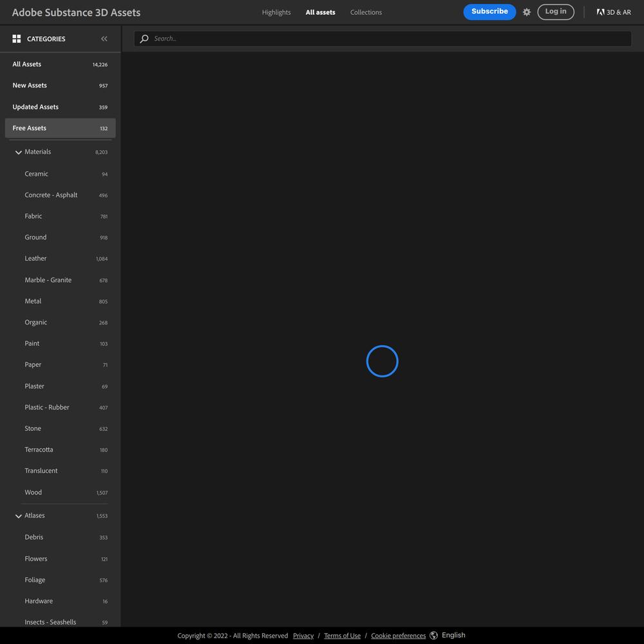Open the Highlights tab
The height and width of the screenshot is (644, 644).
click(276, 12)
